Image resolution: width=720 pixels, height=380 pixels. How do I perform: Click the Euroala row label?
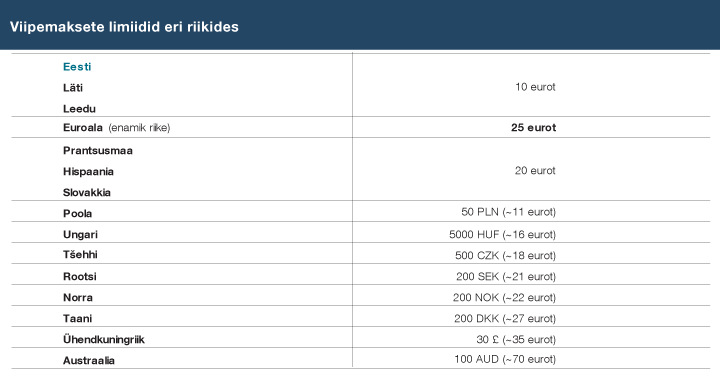pyautogui.click(x=83, y=128)
